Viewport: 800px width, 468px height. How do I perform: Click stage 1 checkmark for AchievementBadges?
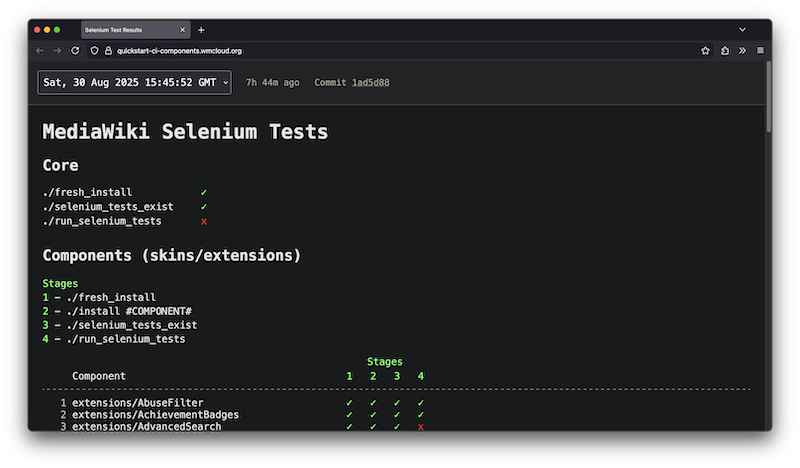tap(349, 415)
